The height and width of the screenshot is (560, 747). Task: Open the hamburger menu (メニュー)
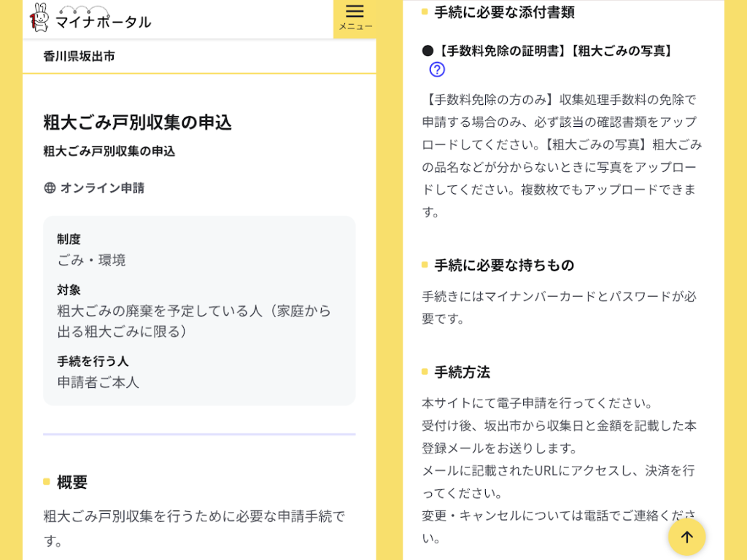pyautogui.click(x=355, y=17)
